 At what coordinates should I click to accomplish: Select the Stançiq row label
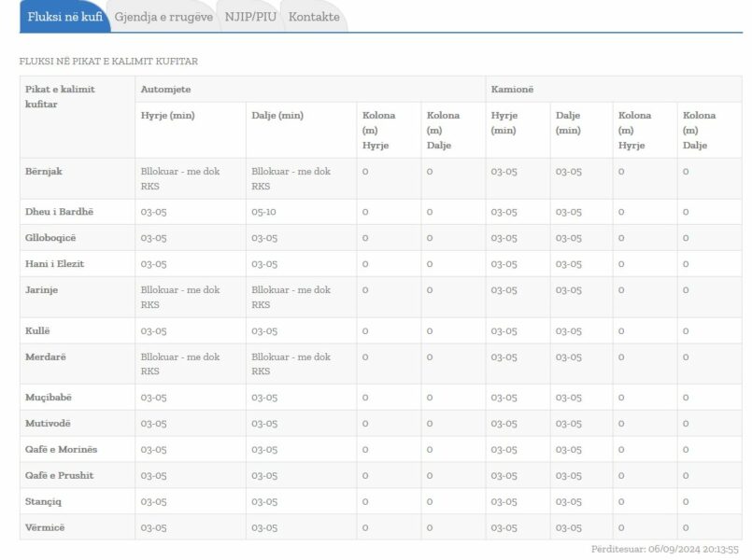[x=43, y=501]
